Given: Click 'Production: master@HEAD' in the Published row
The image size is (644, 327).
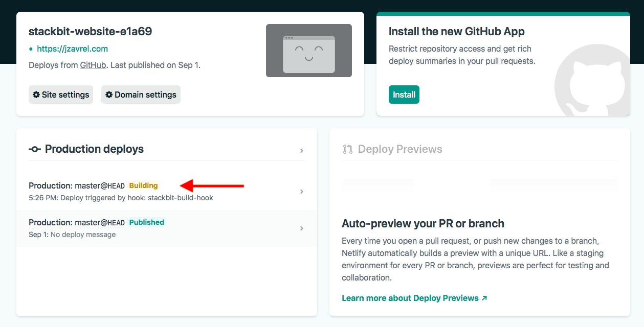Looking at the screenshot, I should coord(77,222).
